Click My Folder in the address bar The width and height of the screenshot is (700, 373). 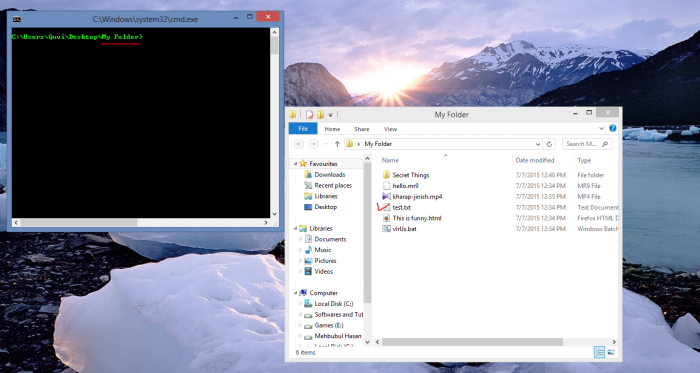pyautogui.click(x=378, y=144)
